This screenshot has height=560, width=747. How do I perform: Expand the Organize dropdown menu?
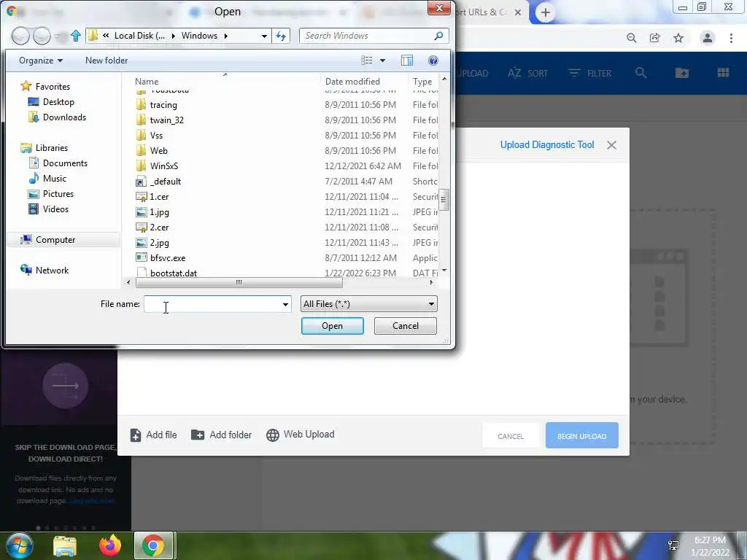point(41,61)
